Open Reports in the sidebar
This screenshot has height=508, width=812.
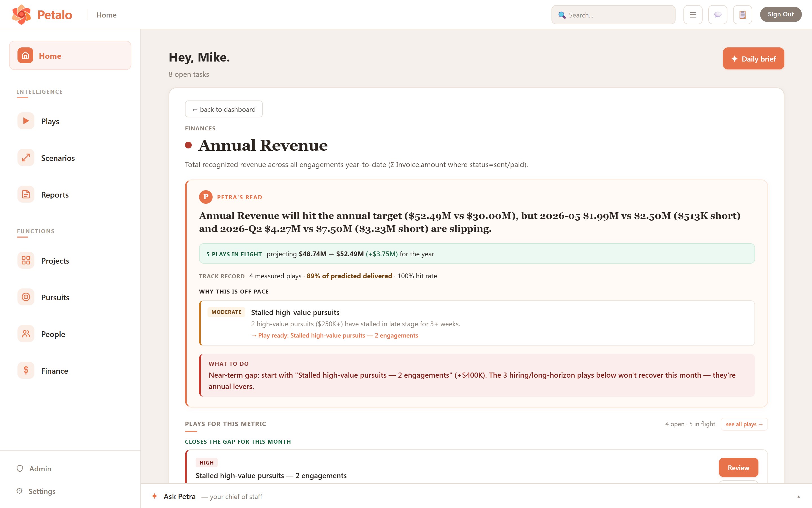70,194
